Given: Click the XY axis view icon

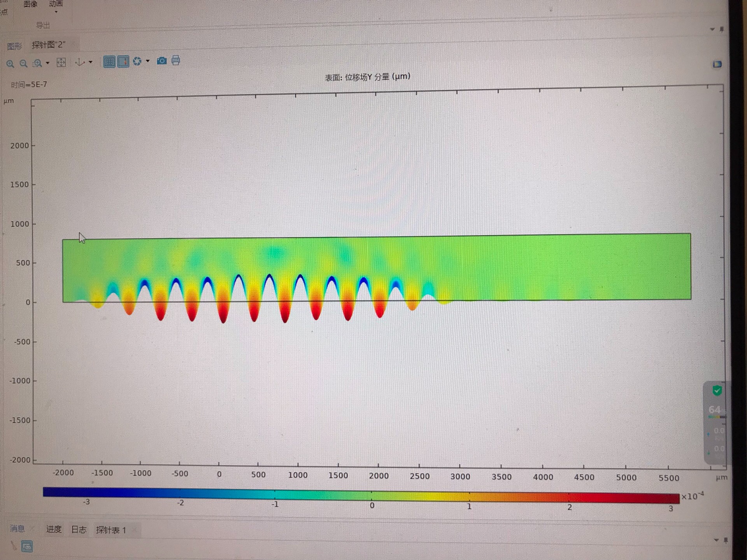Looking at the screenshot, I should click(80, 62).
